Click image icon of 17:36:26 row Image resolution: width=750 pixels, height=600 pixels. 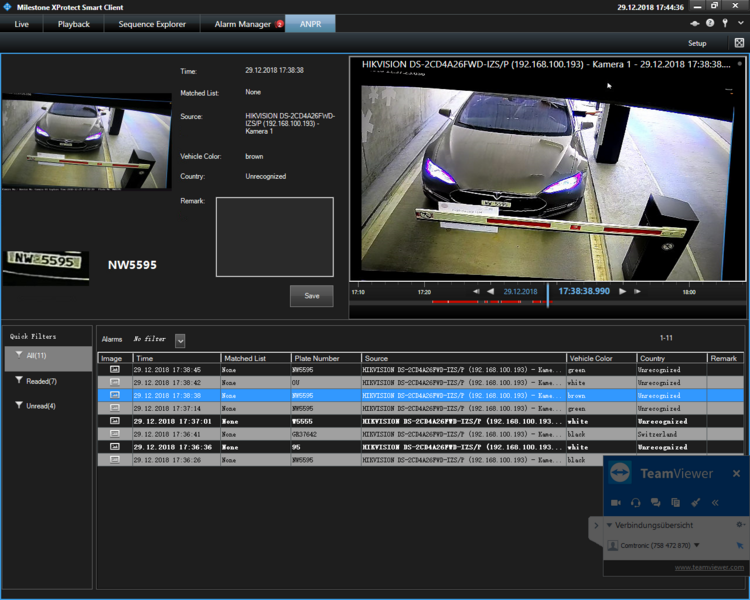[x=115, y=460]
